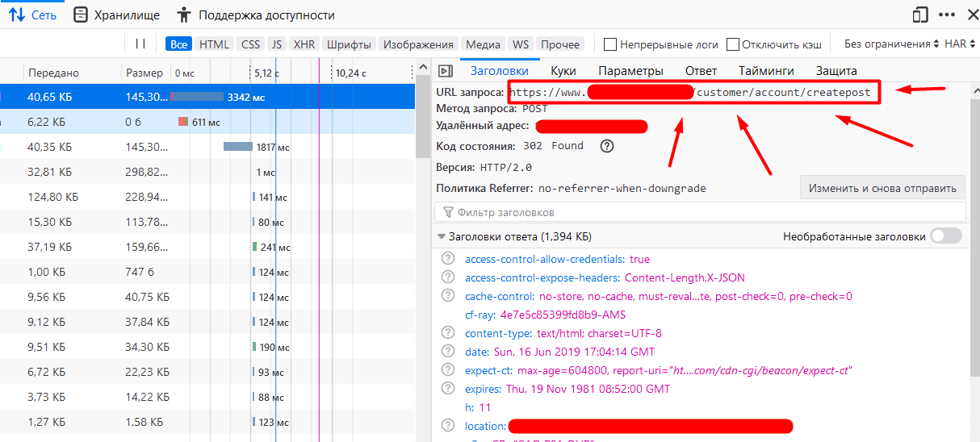980x442 pixels.
Task: Filter requests by HTML
Action: point(214,44)
